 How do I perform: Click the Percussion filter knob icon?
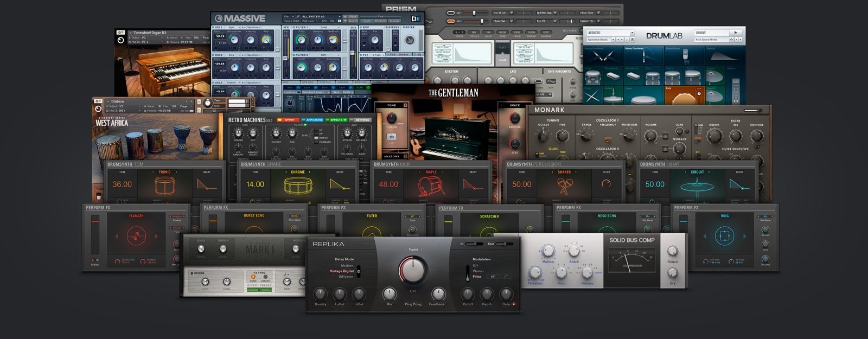click(x=606, y=184)
